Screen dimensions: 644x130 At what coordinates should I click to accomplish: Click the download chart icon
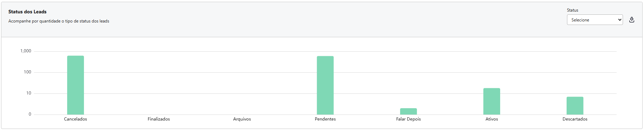[x=632, y=20]
